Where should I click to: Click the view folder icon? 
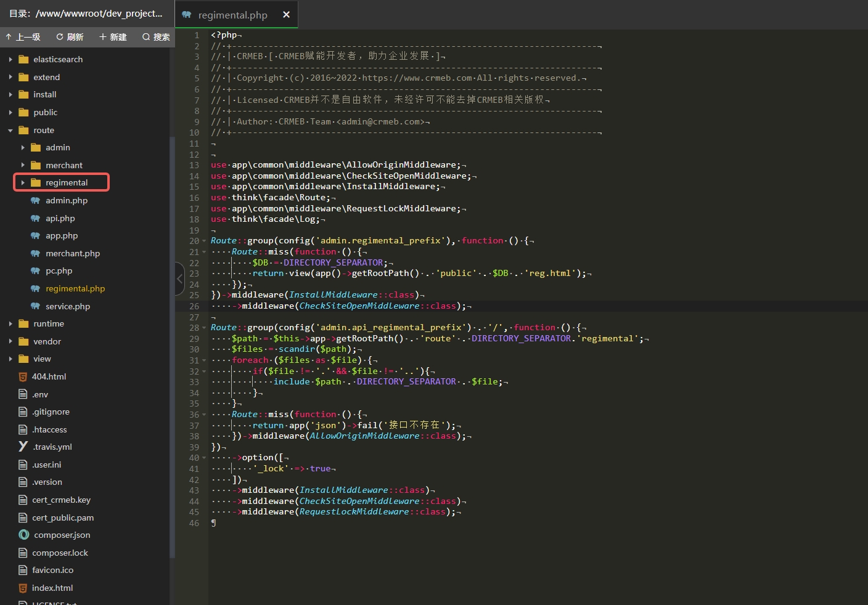click(x=24, y=359)
